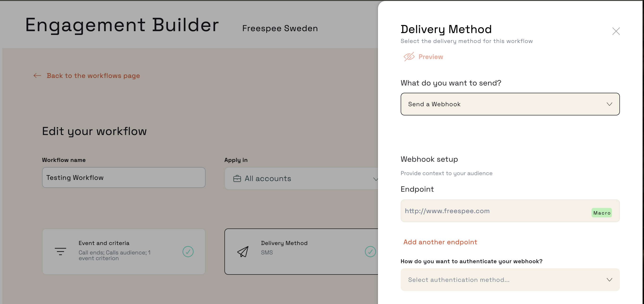
Task: Click Add another endpoint
Action: point(440,242)
